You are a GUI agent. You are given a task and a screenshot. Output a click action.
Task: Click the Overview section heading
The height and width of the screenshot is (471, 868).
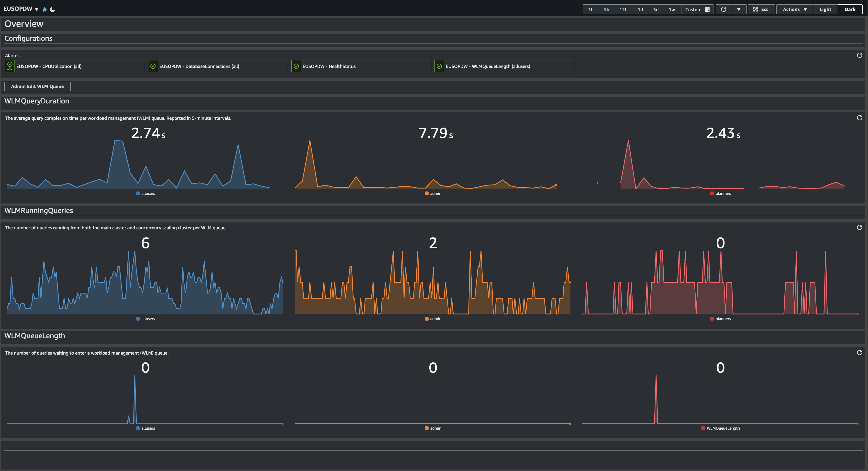pyautogui.click(x=24, y=24)
